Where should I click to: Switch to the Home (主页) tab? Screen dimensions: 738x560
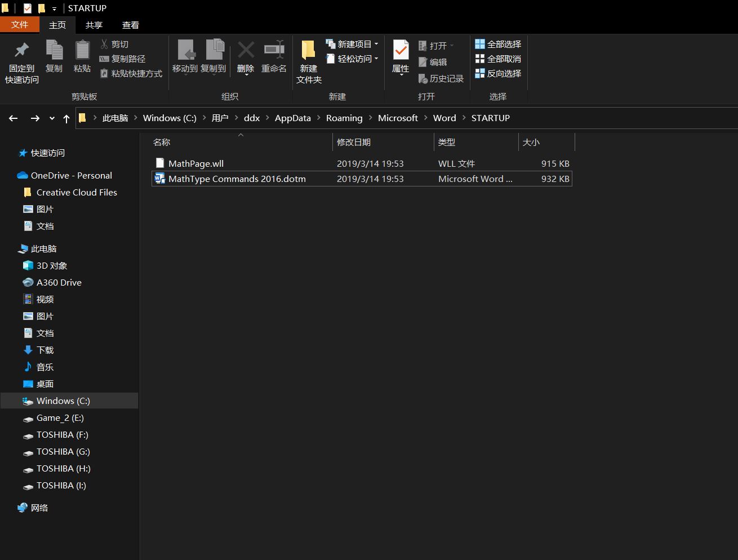tap(57, 25)
